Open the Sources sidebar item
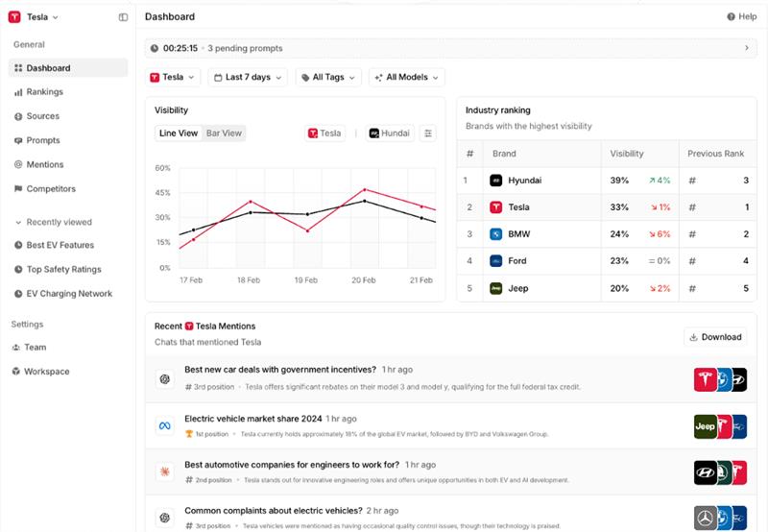 pyautogui.click(x=42, y=116)
